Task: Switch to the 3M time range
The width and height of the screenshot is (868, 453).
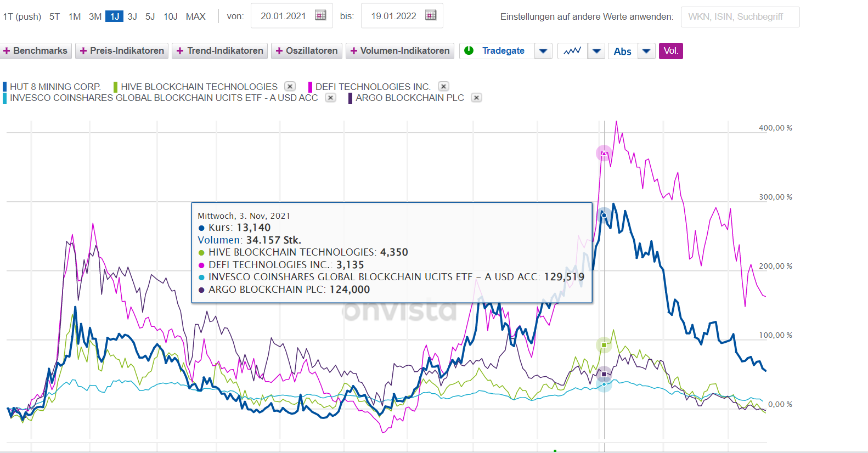Action: [x=95, y=16]
